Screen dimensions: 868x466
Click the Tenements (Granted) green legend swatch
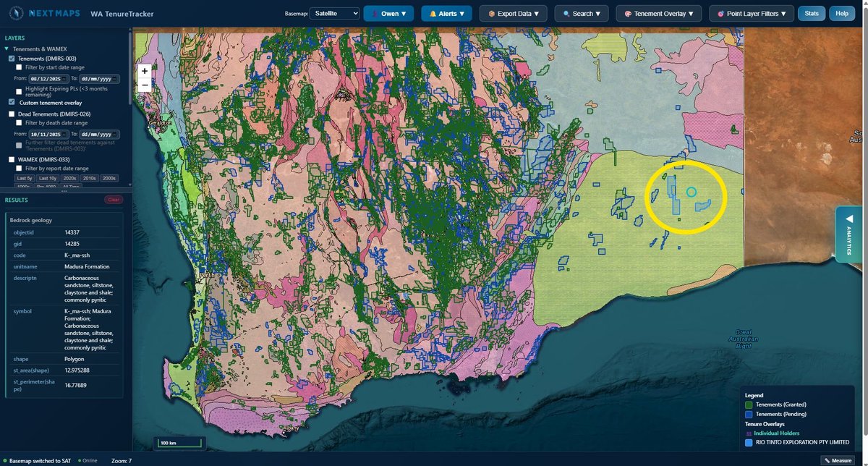point(749,404)
